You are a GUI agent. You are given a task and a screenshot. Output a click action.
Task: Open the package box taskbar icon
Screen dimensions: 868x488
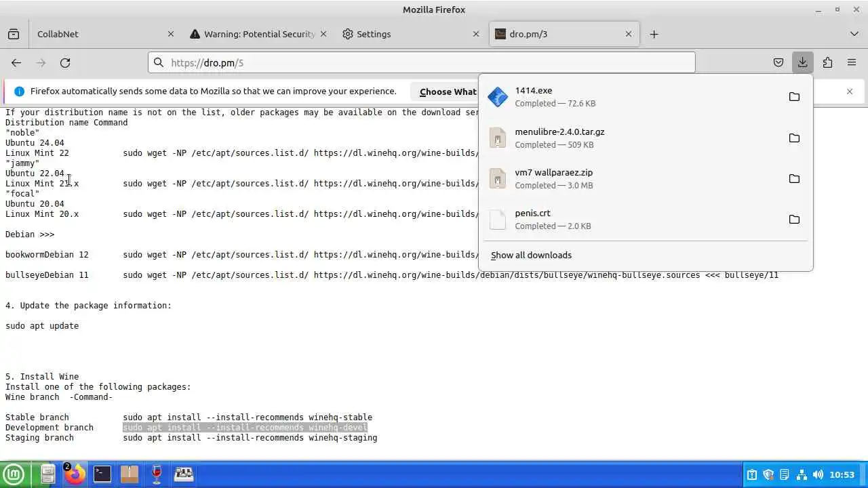130,474
